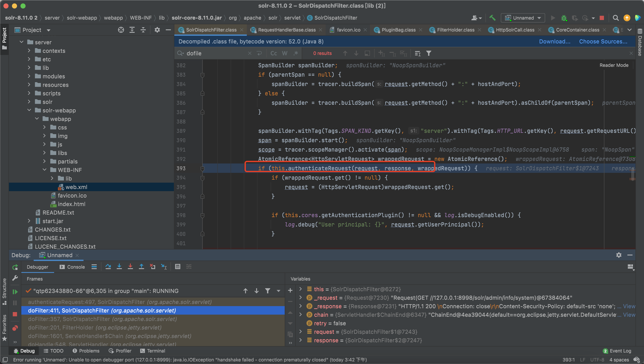Click the Build project hammer icon

click(492, 18)
